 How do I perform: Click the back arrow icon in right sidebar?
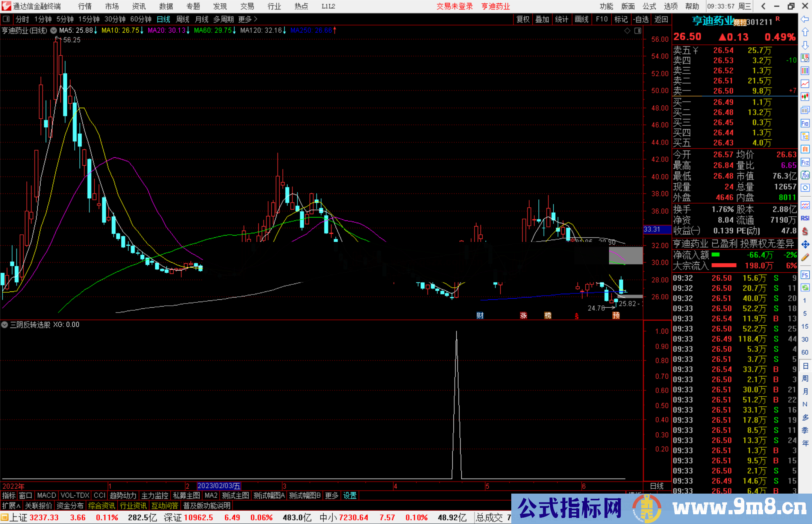point(805,19)
